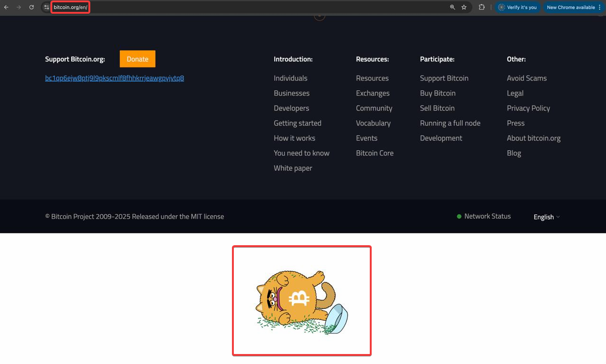The image size is (606, 364).
Task: Open the Legal link
Action: [x=515, y=93]
